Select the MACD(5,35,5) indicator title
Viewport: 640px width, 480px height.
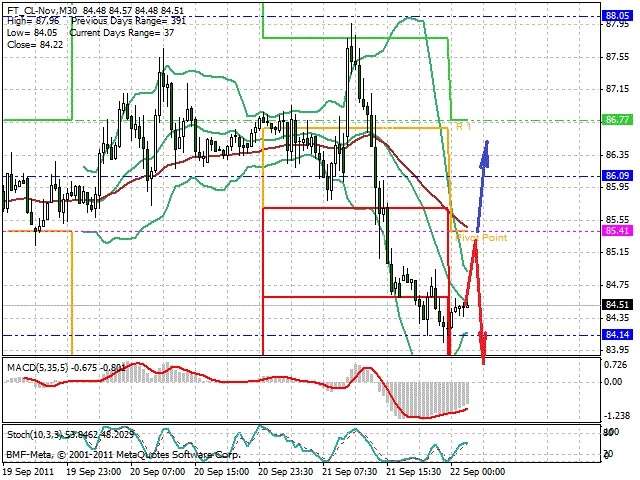(38, 368)
